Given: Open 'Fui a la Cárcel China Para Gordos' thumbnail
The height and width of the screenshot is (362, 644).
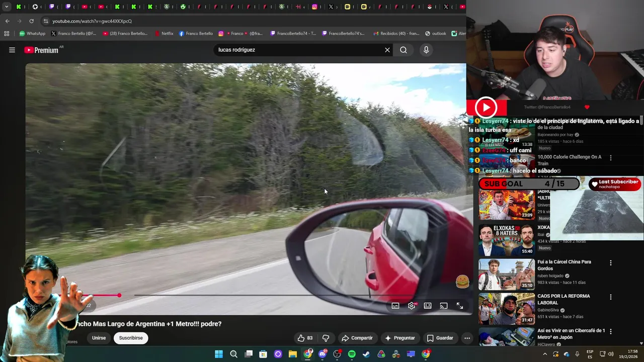Looking at the screenshot, I should pos(507,274).
